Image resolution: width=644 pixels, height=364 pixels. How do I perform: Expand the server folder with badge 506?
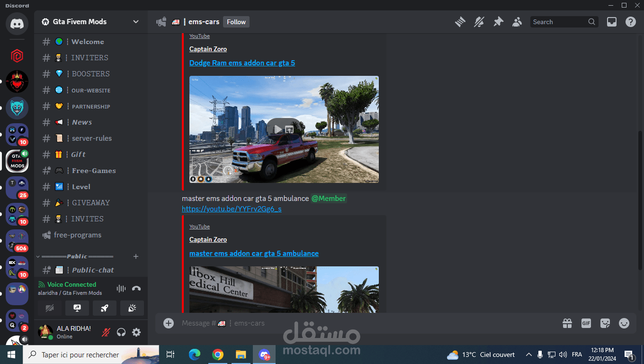[x=17, y=241]
